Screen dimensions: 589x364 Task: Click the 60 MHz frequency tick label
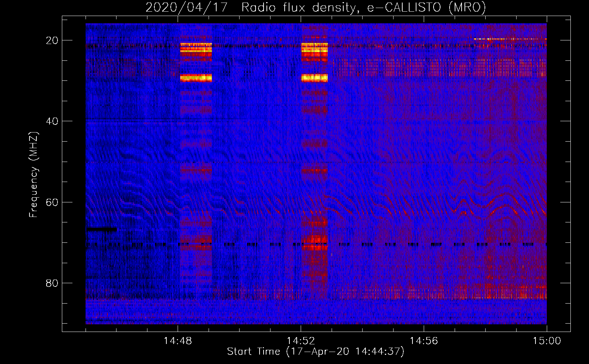coord(52,202)
